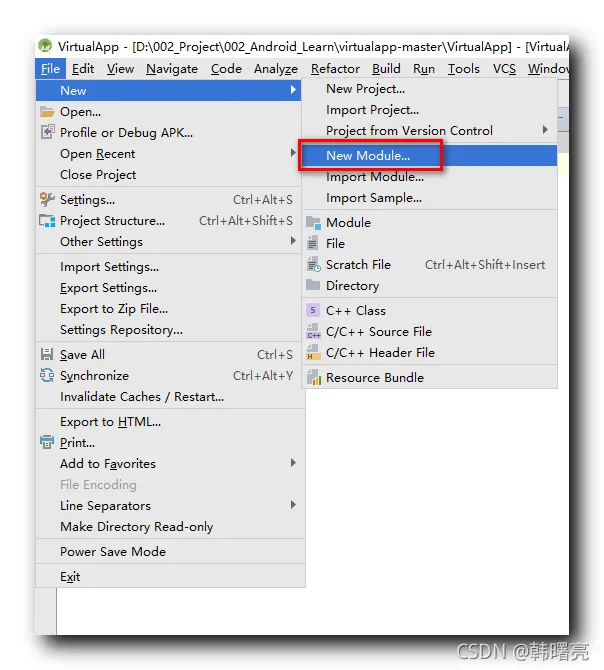Click the Ctrl+Alt+Shift+S shortcut text
The width and height of the screenshot is (604, 670).
246,220
